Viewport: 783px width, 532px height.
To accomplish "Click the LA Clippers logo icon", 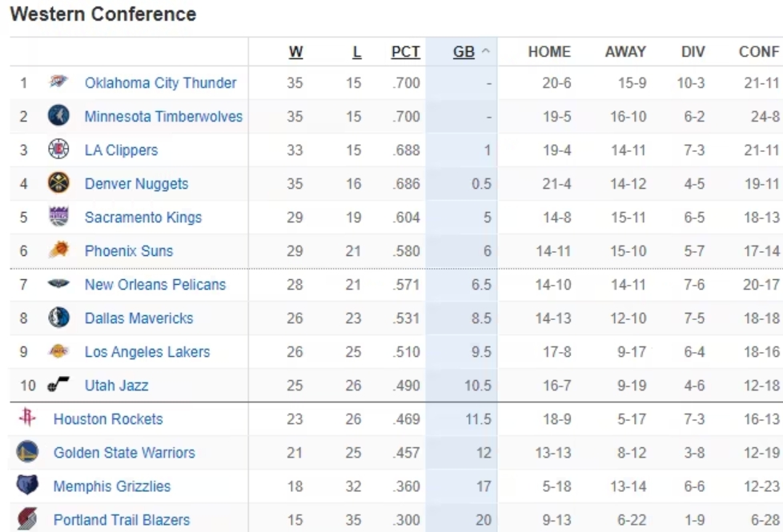I will pos(58,150).
